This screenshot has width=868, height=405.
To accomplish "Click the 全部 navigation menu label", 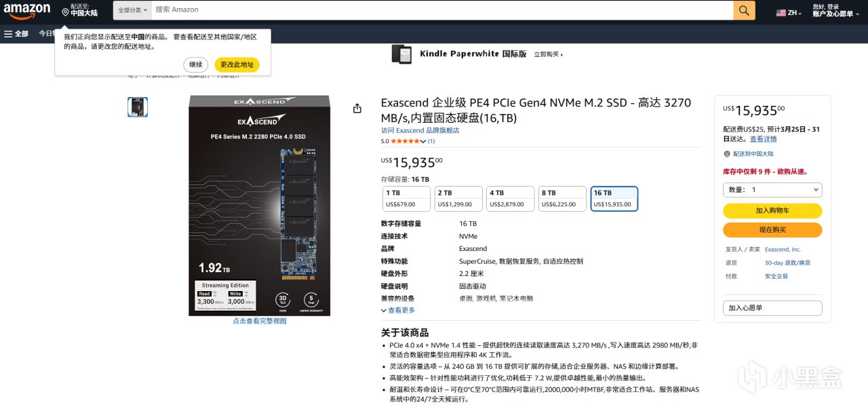I will [x=22, y=33].
